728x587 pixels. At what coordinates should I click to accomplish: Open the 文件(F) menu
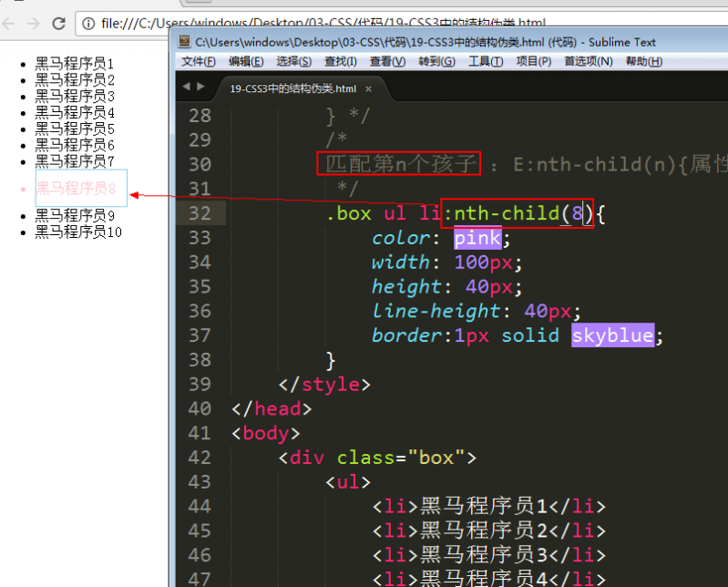click(198, 61)
